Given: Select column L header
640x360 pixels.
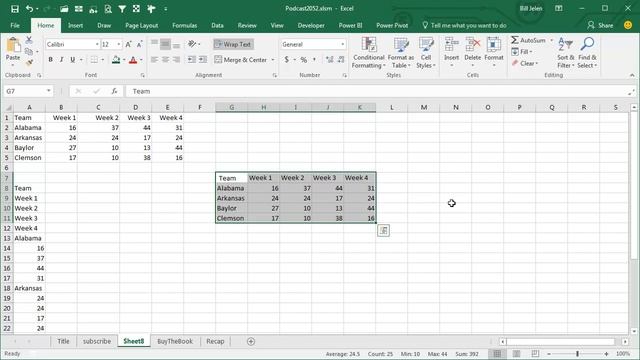Looking at the screenshot, I should point(391,107).
